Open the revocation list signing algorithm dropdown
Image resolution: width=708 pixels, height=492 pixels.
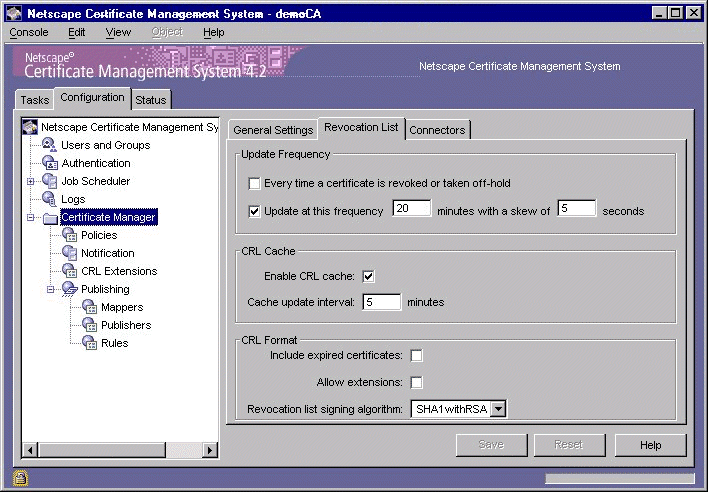coord(498,409)
